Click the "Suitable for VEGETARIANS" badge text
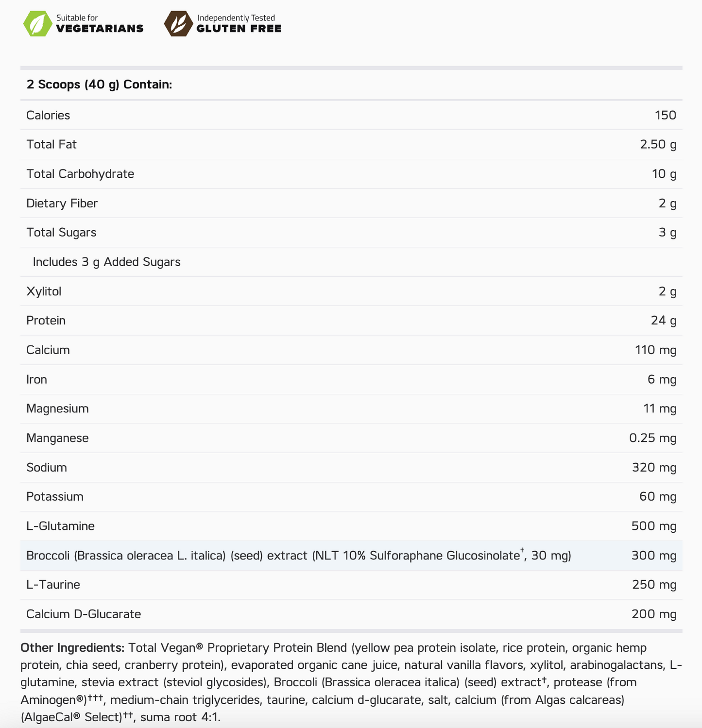The width and height of the screenshot is (702, 728). pyautogui.click(x=100, y=24)
